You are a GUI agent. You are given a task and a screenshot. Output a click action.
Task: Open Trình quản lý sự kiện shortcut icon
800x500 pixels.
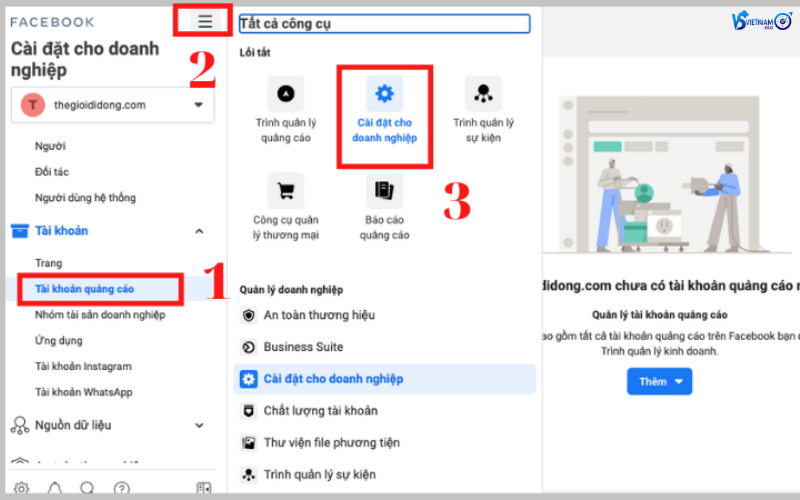pyautogui.click(x=483, y=94)
